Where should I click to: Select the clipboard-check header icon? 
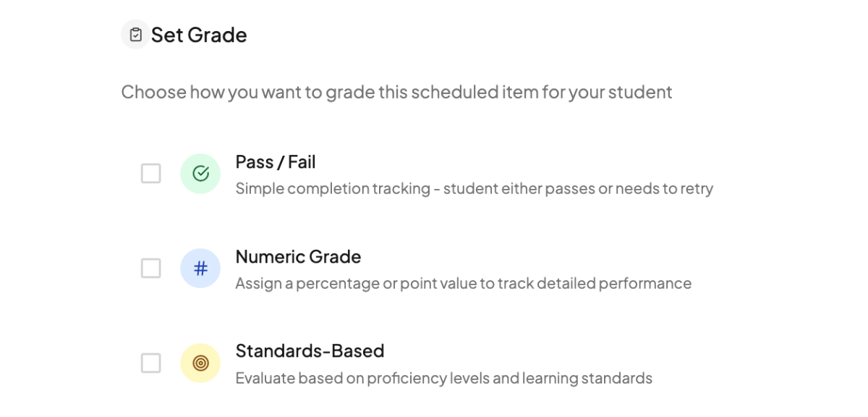point(135,35)
